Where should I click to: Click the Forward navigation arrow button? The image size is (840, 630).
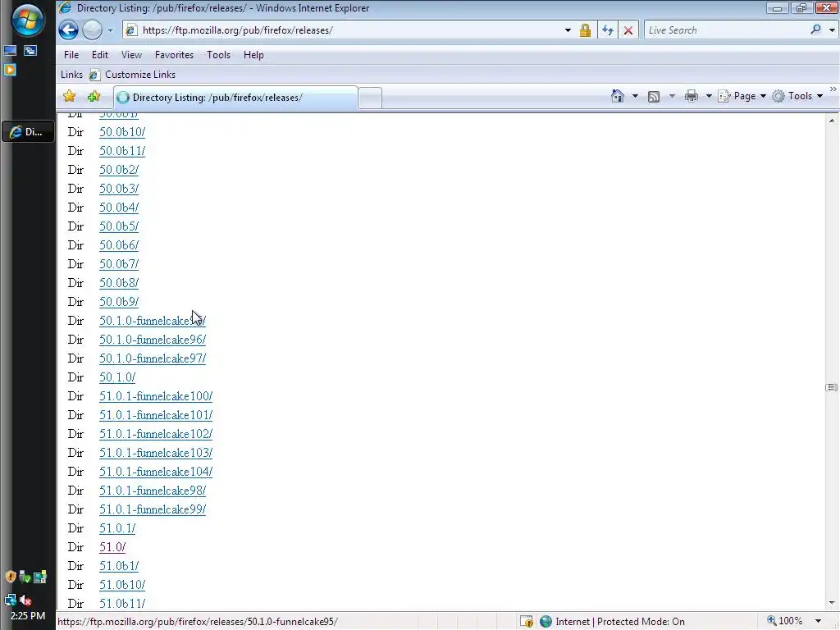92,30
